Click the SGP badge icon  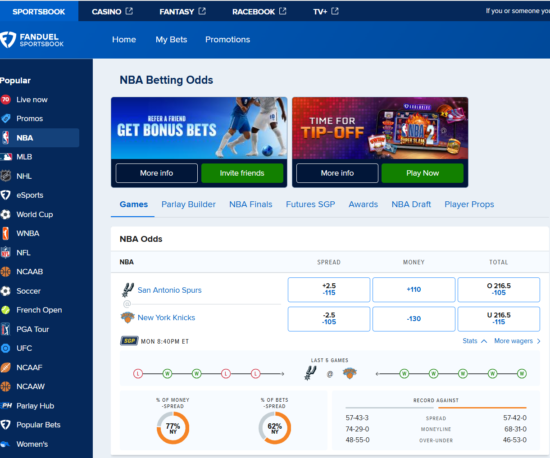129,341
